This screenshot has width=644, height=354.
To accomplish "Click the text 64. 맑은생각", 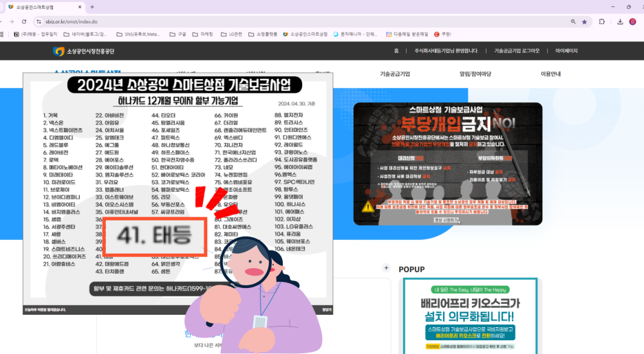I will point(166,264).
